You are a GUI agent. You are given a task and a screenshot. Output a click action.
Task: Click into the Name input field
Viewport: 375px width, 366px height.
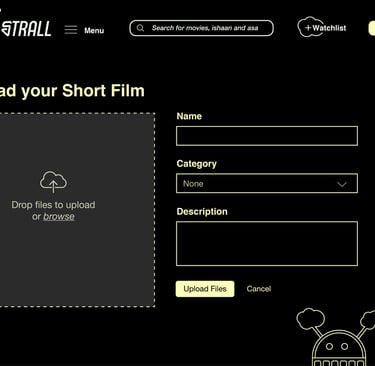pyautogui.click(x=267, y=136)
